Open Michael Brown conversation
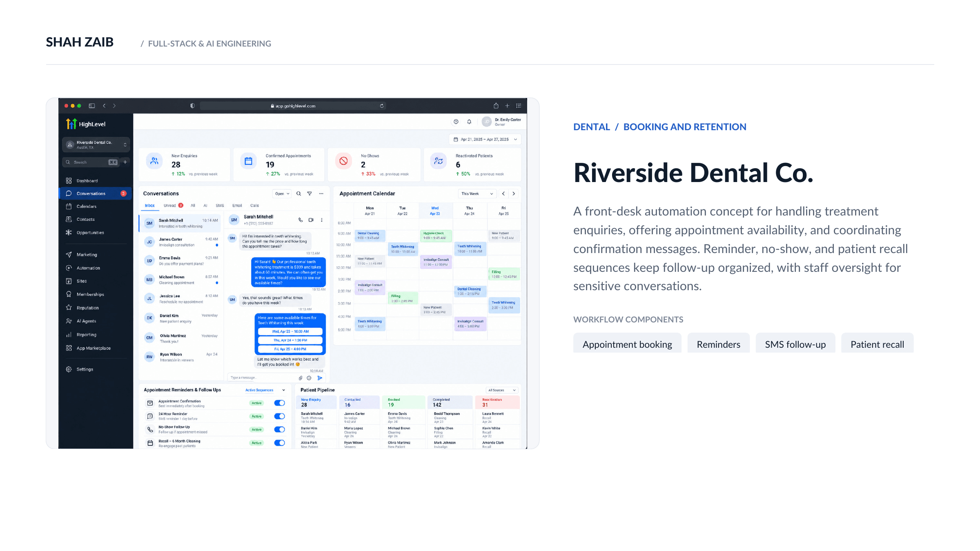Image resolution: width=980 pixels, height=551 pixels. tap(180, 280)
